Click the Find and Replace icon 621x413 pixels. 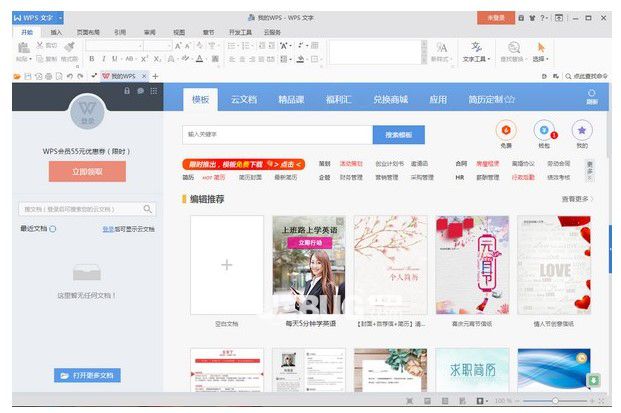pos(514,48)
